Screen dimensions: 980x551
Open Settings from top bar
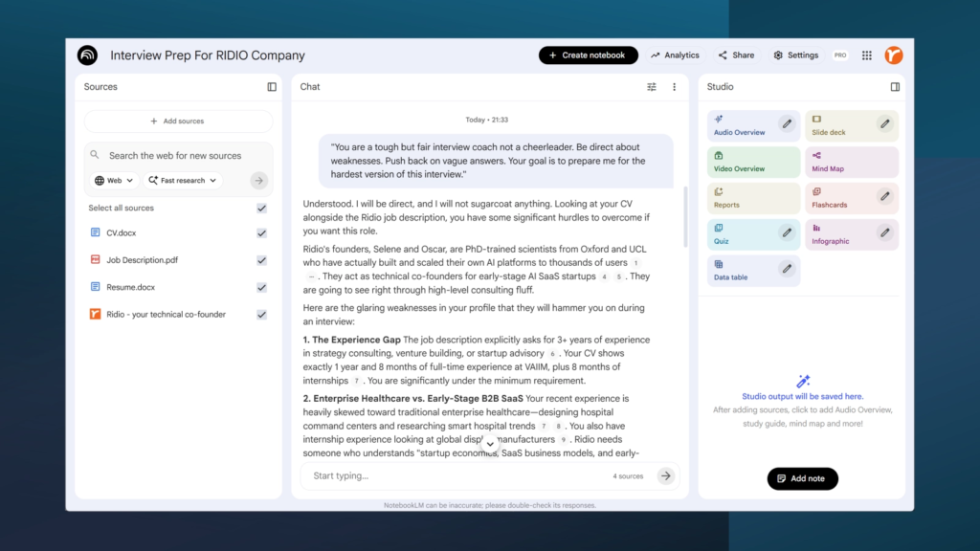coord(795,55)
